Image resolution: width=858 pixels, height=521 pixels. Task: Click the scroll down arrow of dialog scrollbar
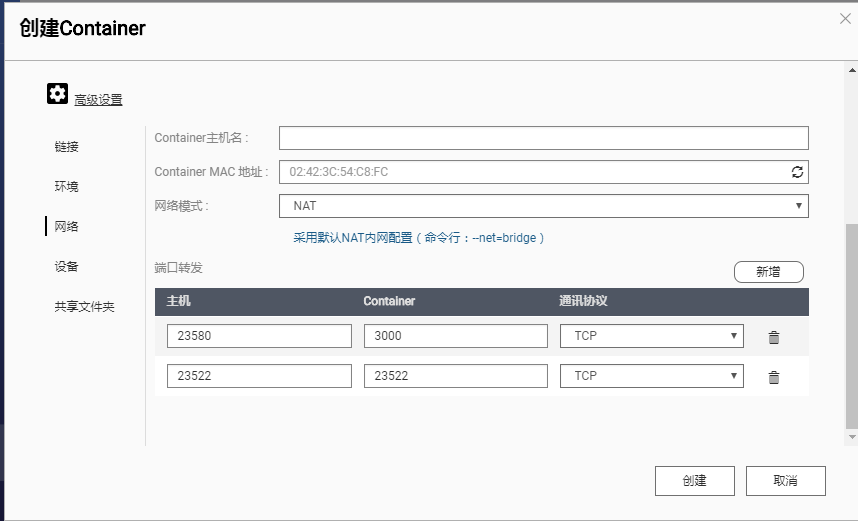[852, 437]
